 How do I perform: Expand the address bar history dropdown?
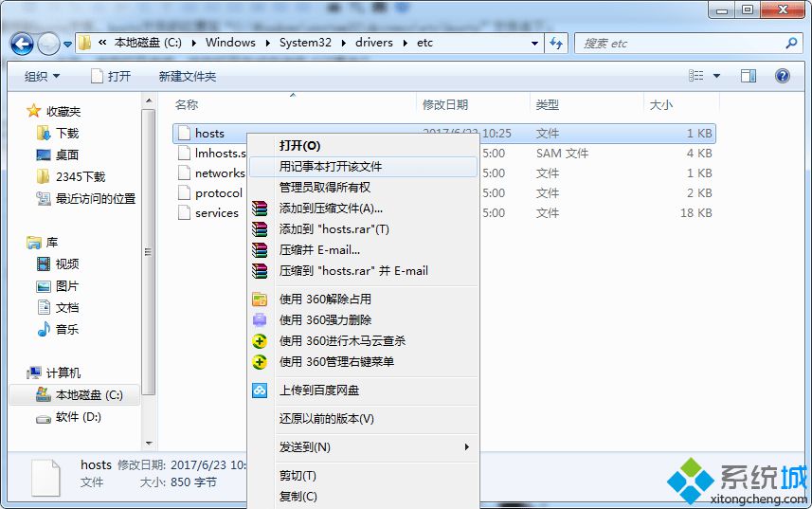click(535, 44)
